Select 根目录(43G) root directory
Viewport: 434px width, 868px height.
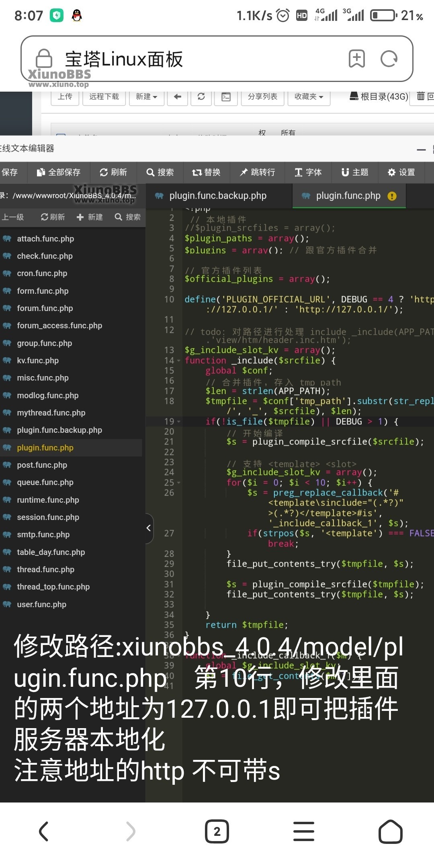point(379,96)
